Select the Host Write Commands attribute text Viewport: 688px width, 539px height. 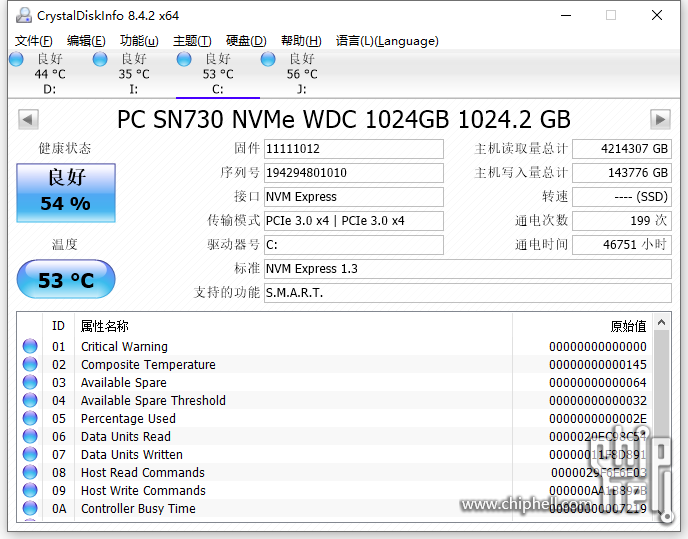(143, 491)
